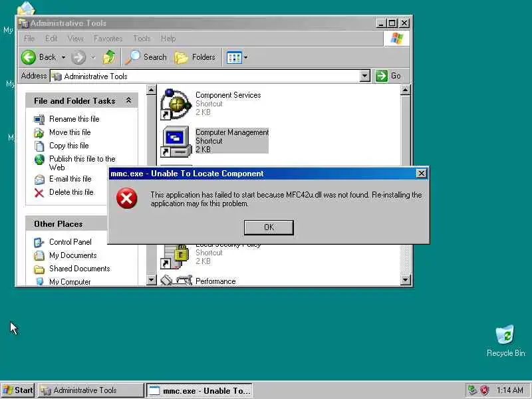
Task: Close the Unable To Locate Component dialog
Action: coord(421,174)
